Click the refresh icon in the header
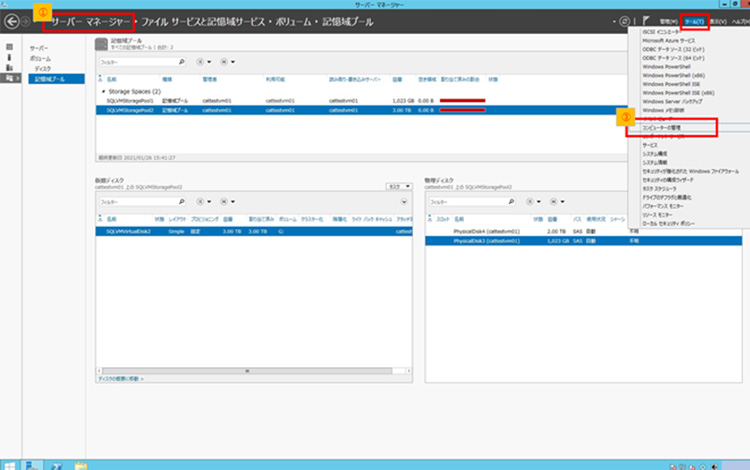750x470 pixels. (x=625, y=21)
